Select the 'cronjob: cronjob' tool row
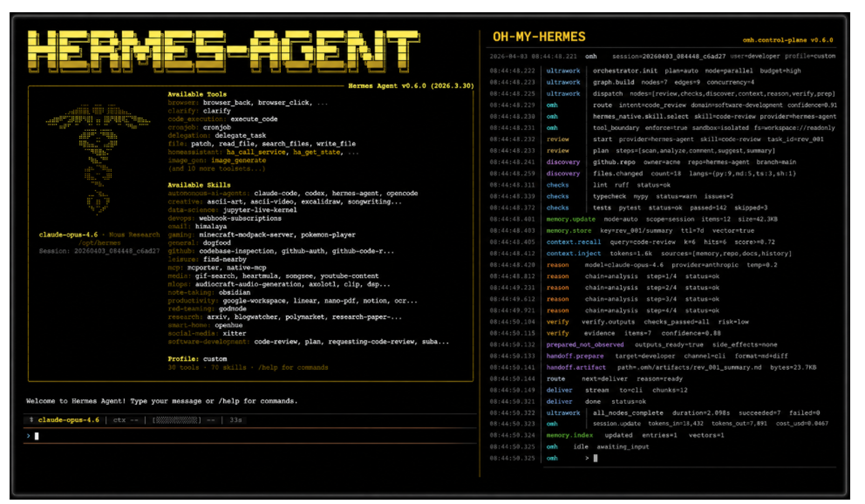The width and height of the screenshot is (865, 504). click(199, 127)
